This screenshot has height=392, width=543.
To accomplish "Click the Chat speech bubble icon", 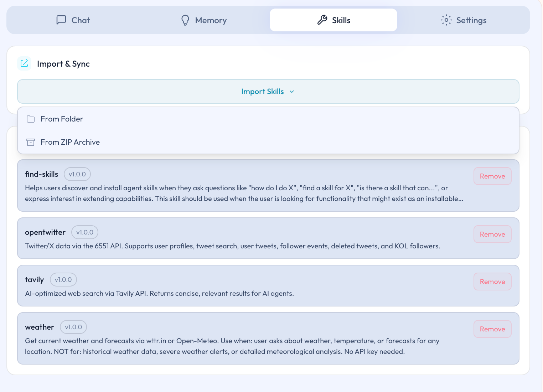I will click(61, 20).
